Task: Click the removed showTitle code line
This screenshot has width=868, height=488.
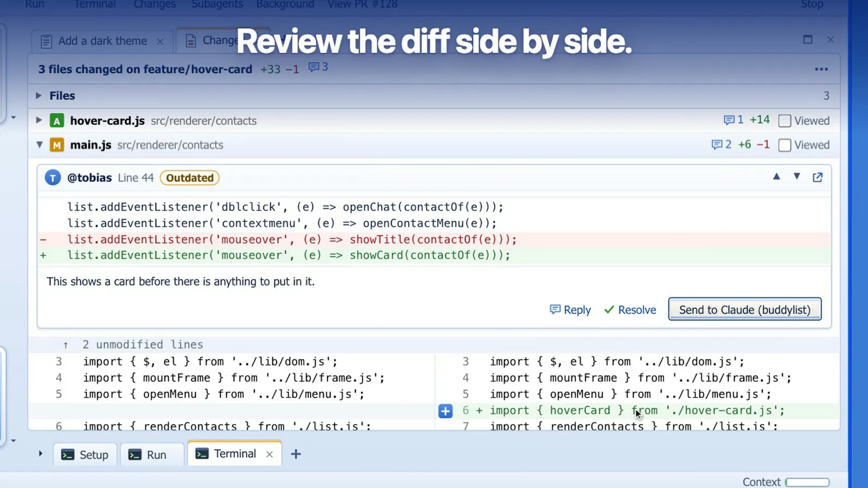Action: pyautogui.click(x=434, y=240)
